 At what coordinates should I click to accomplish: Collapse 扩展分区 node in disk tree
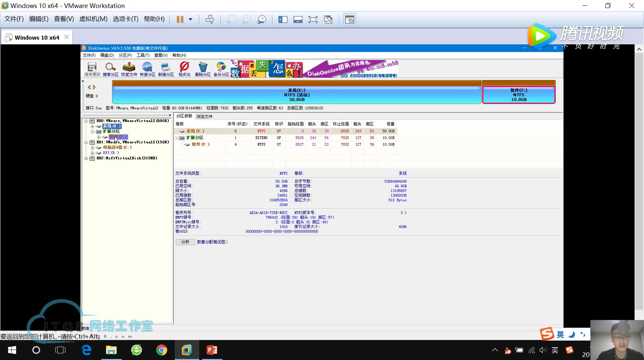pos(92,132)
